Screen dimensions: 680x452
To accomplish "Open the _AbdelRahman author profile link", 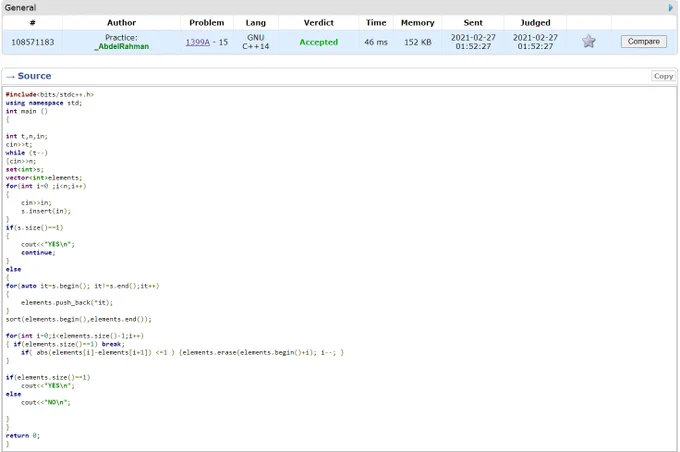I will (x=121, y=46).
